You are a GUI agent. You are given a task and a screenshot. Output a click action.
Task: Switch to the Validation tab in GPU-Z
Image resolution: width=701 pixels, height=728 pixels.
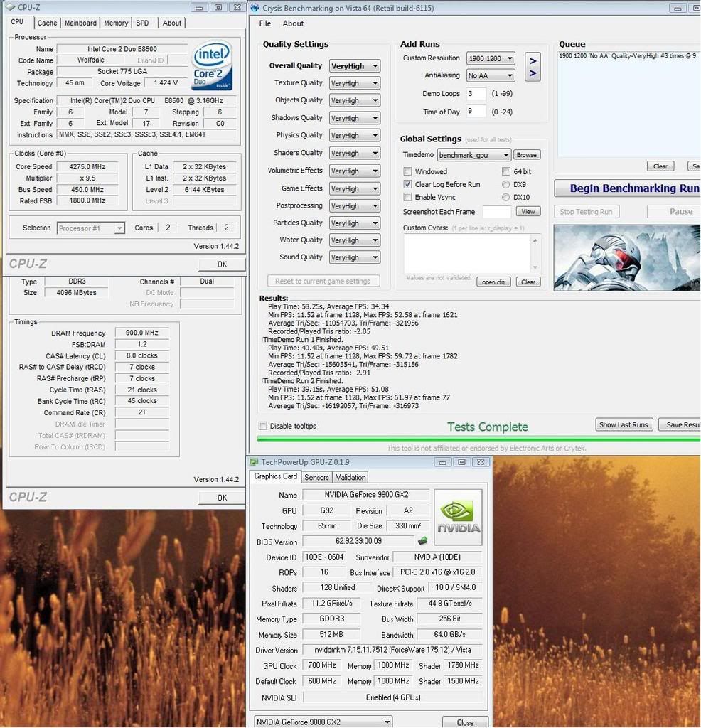pos(350,477)
